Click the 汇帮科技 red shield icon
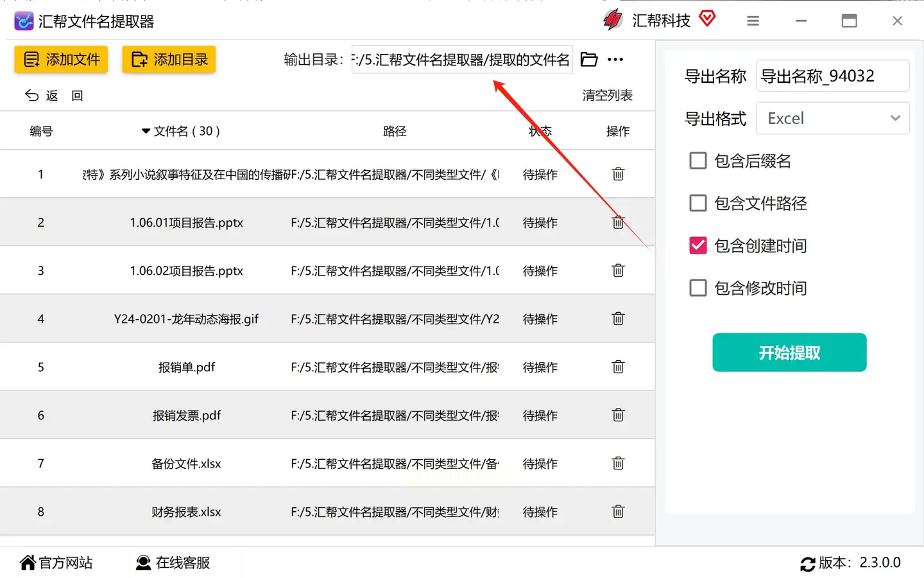Viewport: 924px width, 578px height. pyautogui.click(x=707, y=19)
